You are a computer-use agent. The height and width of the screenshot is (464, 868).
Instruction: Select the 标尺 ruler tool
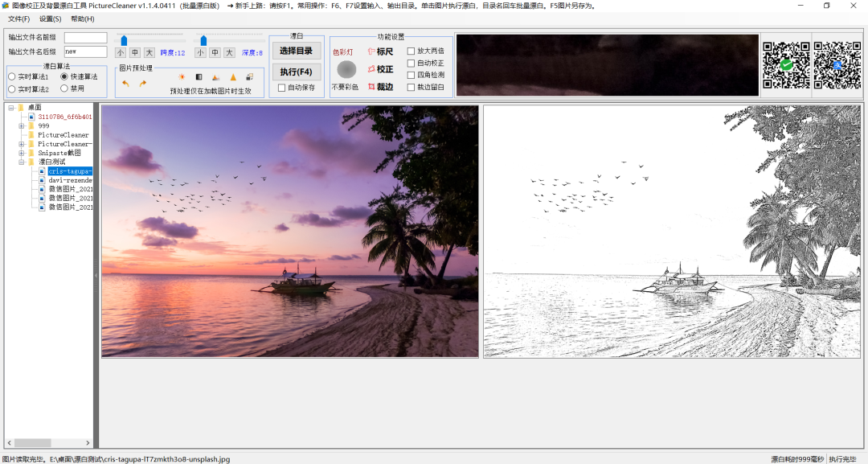click(380, 52)
